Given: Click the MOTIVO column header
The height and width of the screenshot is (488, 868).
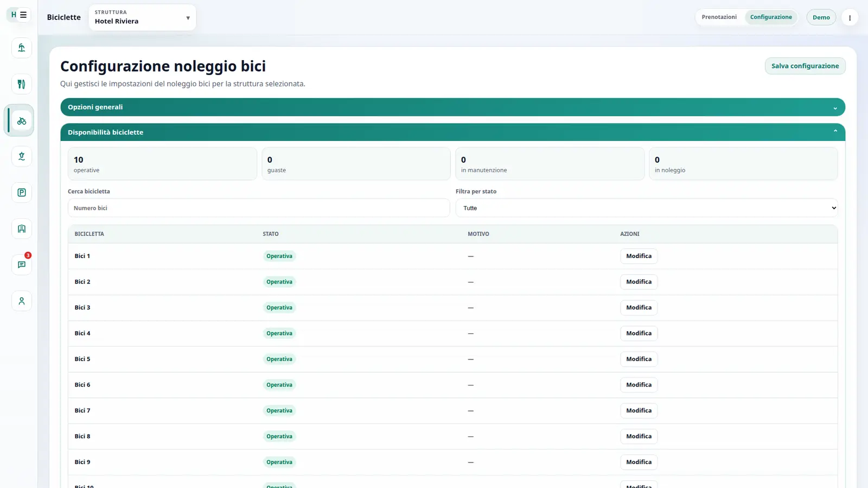Looking at the screenshot, I should (478, 234).
